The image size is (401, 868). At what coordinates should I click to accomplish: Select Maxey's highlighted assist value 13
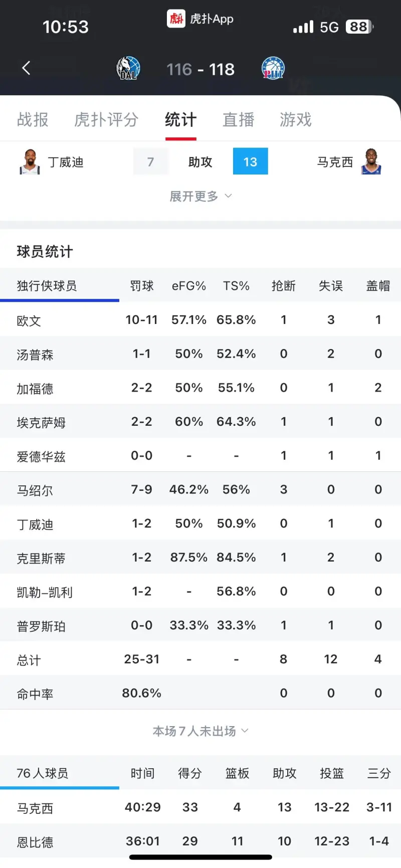250,161
